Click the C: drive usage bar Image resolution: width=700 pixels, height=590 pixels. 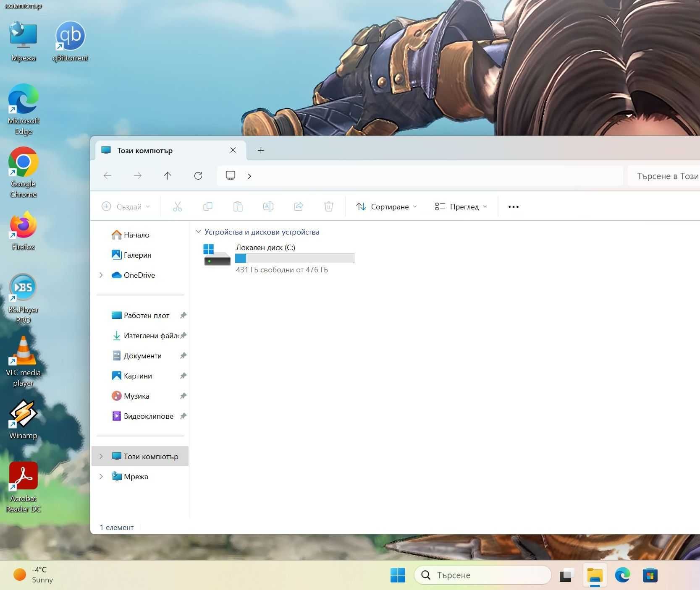point(295,258)
